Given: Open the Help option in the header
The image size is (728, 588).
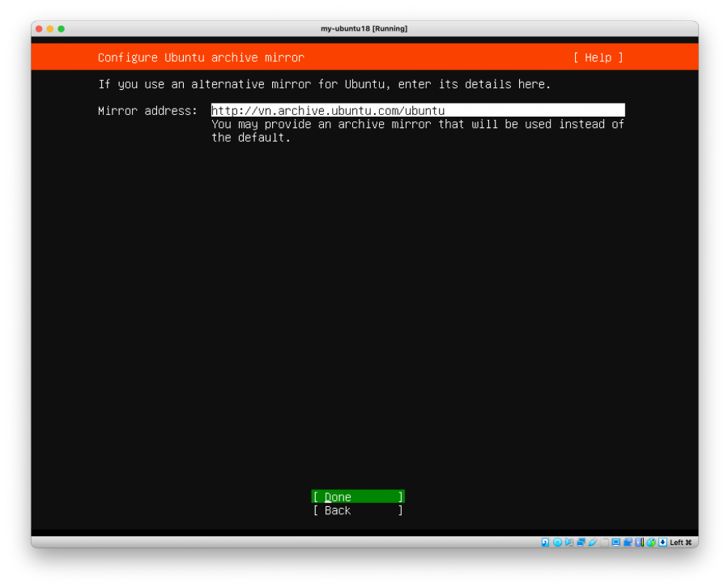Looking at the screenshot, I should click(598, 58).
